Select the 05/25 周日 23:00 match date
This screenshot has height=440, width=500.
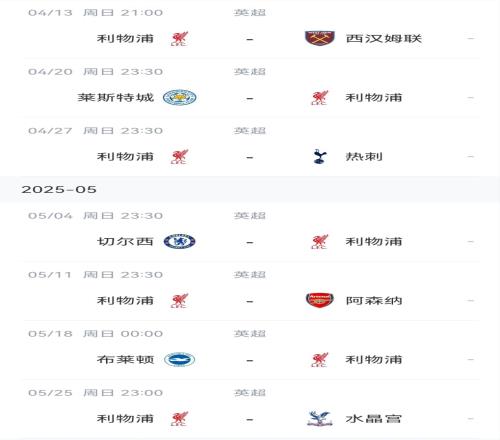tap(96, 393)
